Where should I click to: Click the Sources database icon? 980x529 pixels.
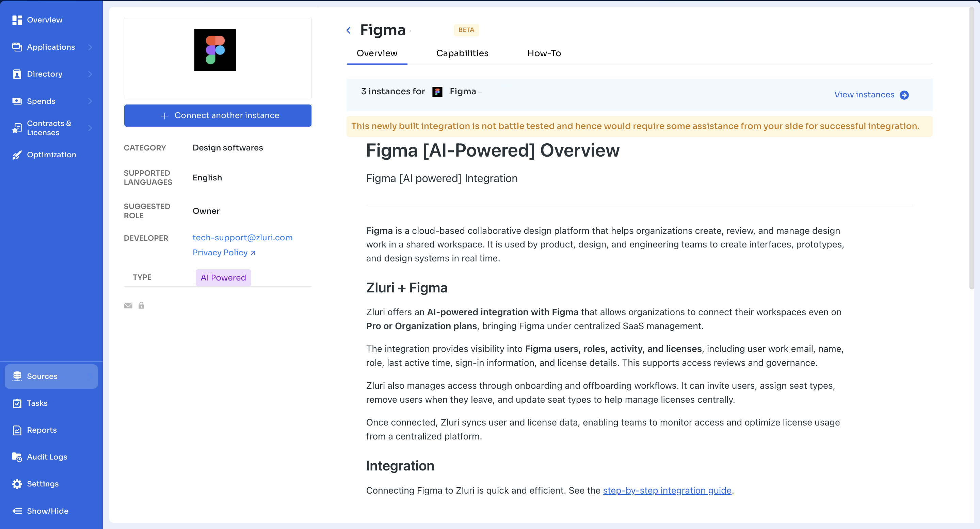pyautogui.click(x=17, y=376)
